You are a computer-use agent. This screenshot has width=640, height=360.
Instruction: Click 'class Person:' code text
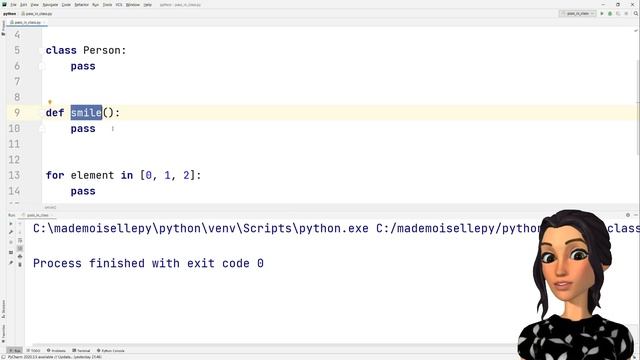pos(86,50)
